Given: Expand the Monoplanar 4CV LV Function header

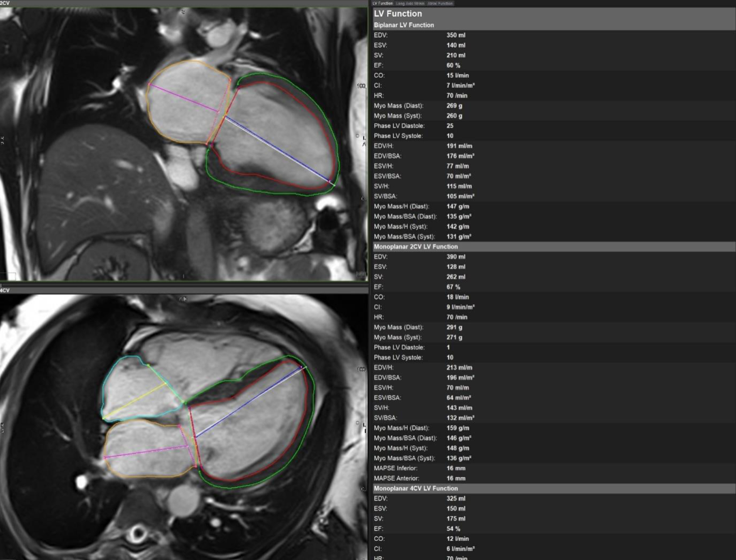Looking at the screenshot, I should (415, 489).
